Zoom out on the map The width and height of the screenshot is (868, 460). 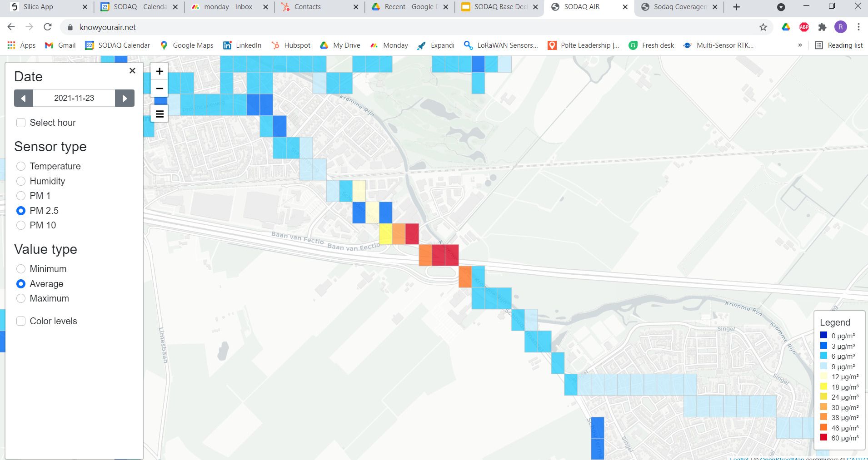160,88
